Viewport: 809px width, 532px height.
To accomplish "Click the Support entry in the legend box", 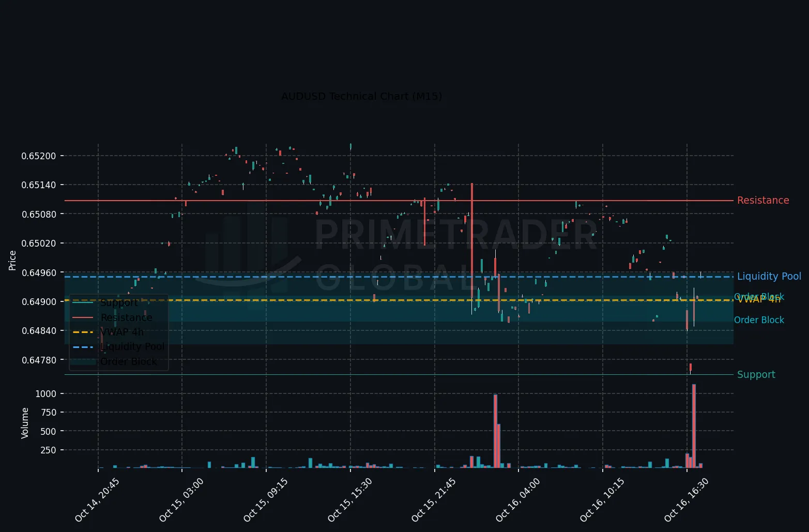I will point(119,303).
